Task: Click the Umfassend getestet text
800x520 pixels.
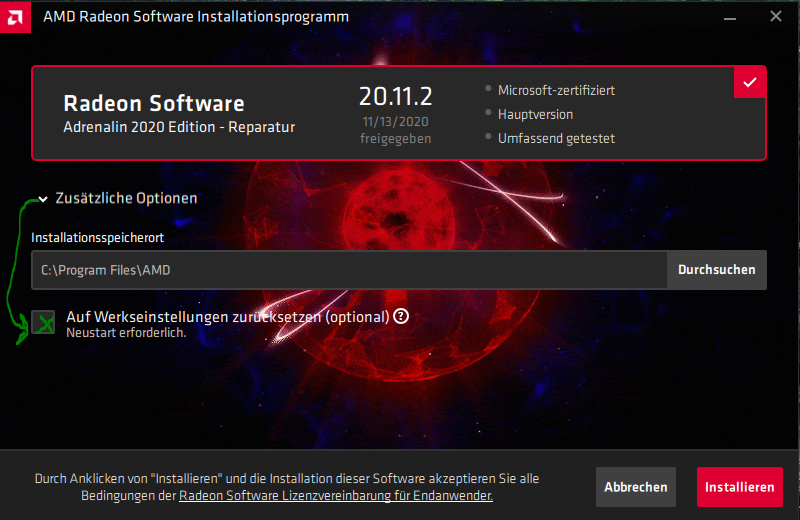Action: click(x=556, y=138)
